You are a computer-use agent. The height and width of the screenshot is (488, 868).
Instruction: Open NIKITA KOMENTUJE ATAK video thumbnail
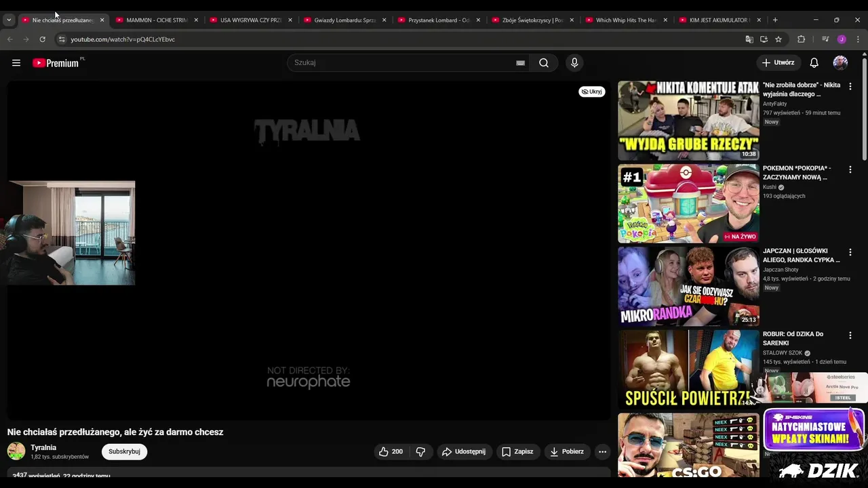(688, 121)
